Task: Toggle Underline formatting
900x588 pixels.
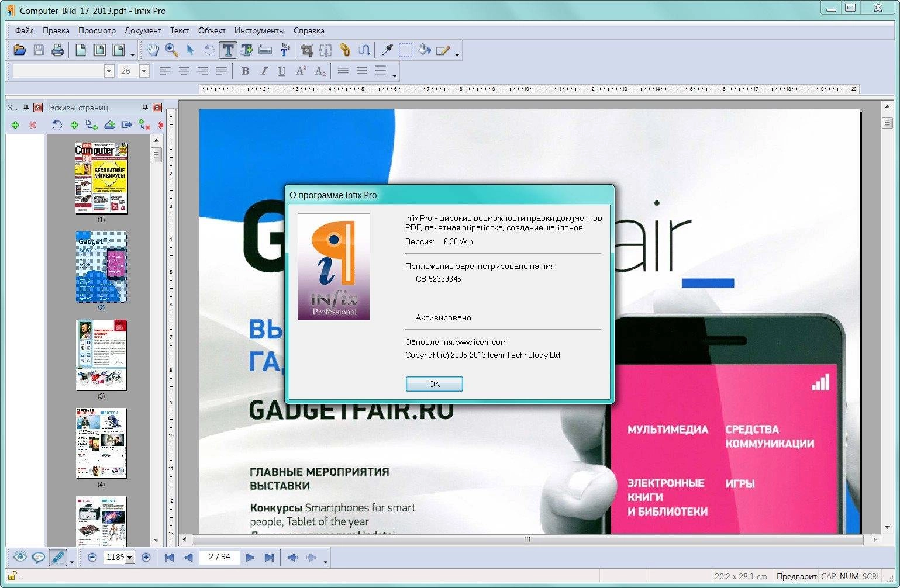Action: click(282, 71)
